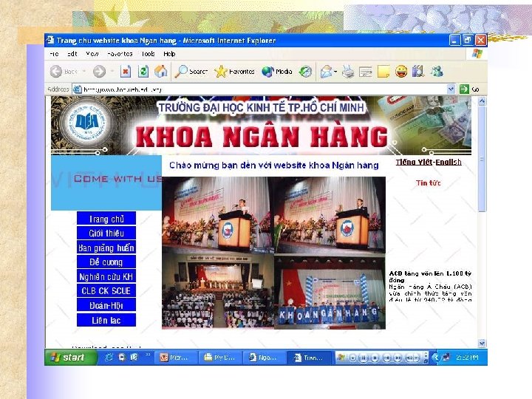532x399 pixels.
Task: Open the File menu
Action: point(54,54)
